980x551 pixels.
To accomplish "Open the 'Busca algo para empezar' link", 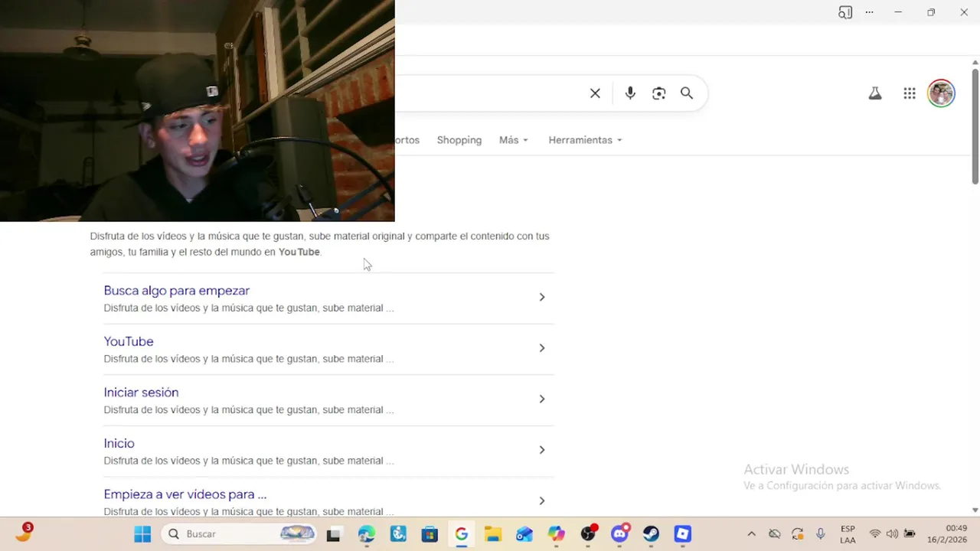I will (177, 291).
